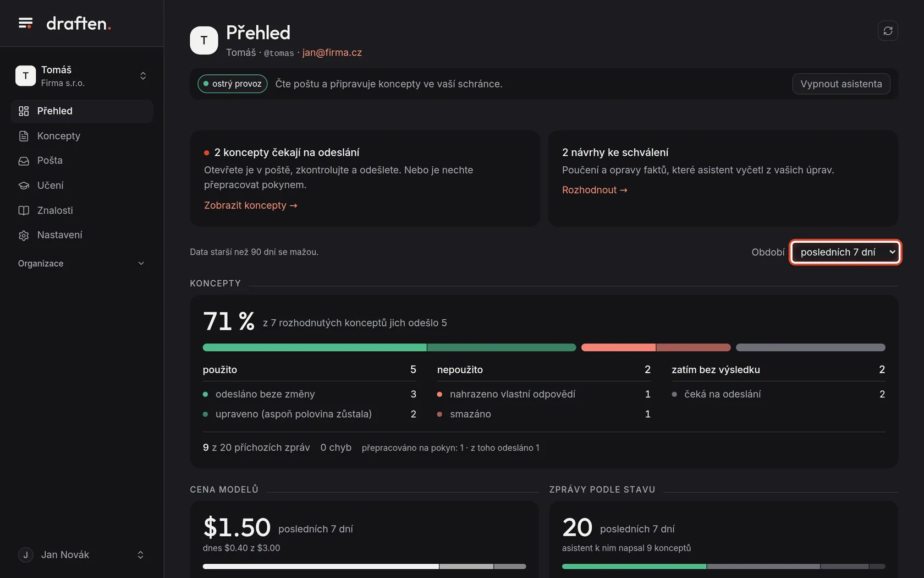Click the Nastavení gear icon
Screen dimensions: 924x578
tap(24, 235)
